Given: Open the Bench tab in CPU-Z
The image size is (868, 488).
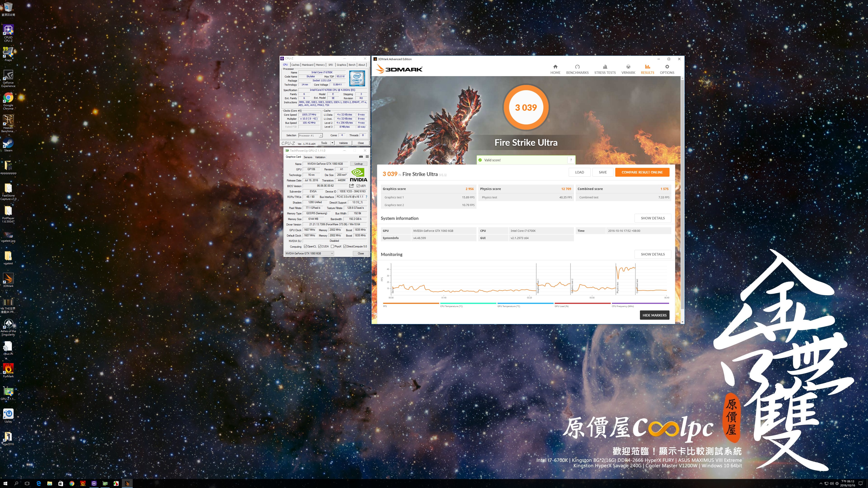Looking at the screenshot, I should click(352, 65).
